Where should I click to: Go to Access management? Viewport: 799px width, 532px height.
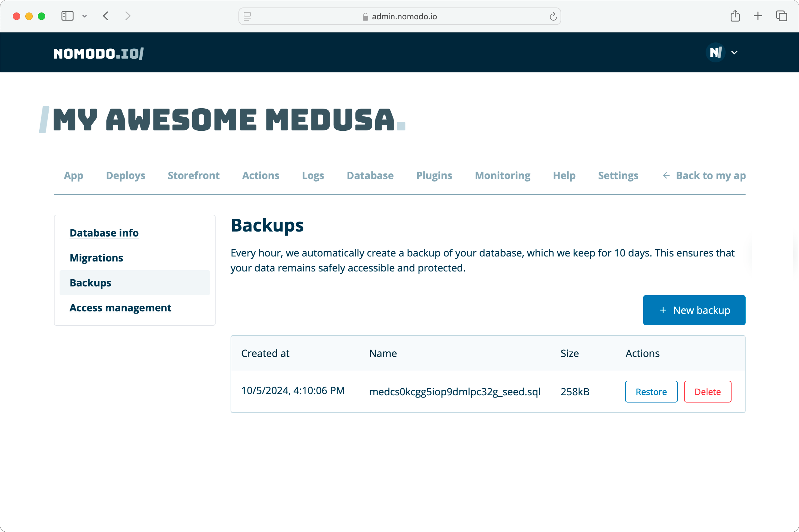[x=120, y=308]
